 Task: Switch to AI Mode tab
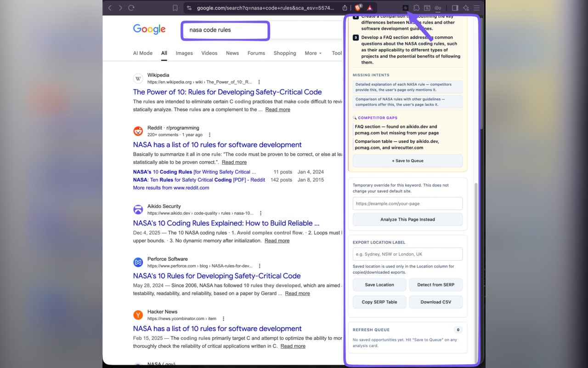tap(143, 53)
